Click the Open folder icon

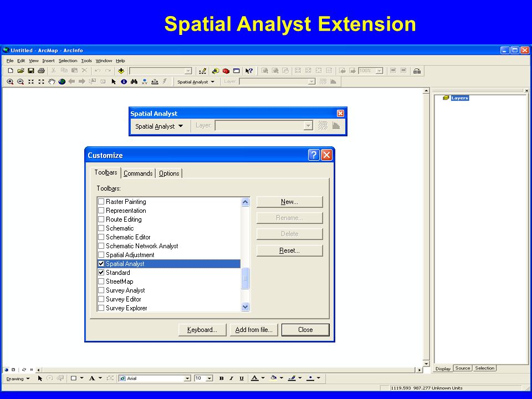tap(21, 70)
